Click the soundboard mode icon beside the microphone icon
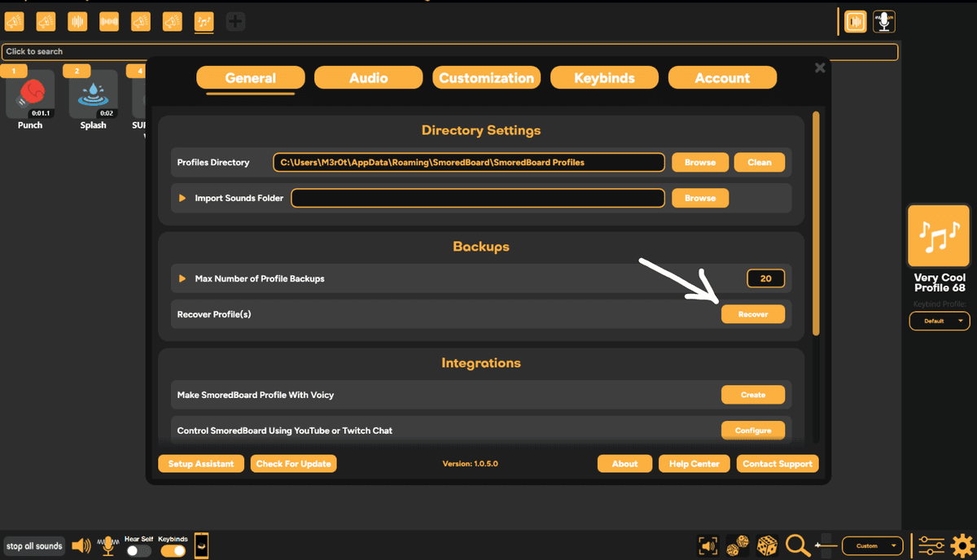The height and width of the screenshot is (560, 977). (x=855, y=21)
